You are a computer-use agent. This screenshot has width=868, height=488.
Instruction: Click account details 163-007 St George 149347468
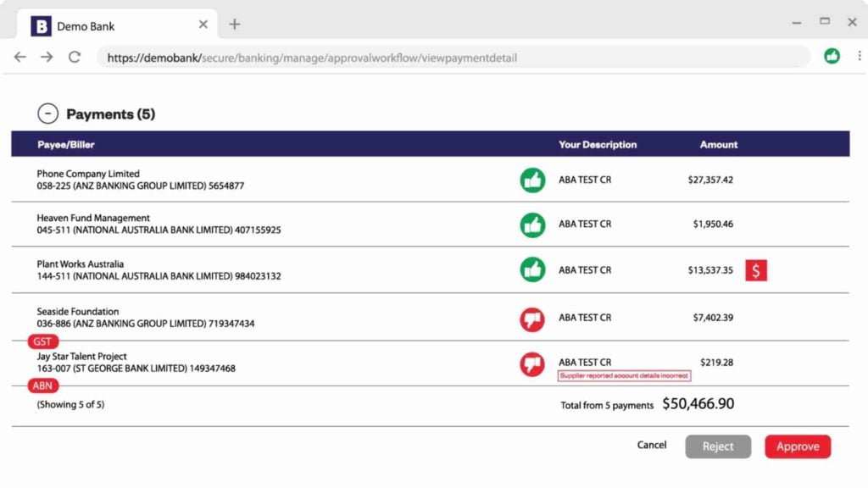point(136,369)
